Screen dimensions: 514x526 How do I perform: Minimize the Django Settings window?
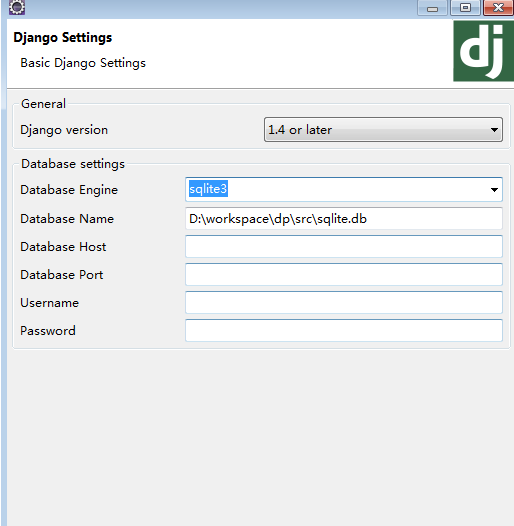coord(432,8)
